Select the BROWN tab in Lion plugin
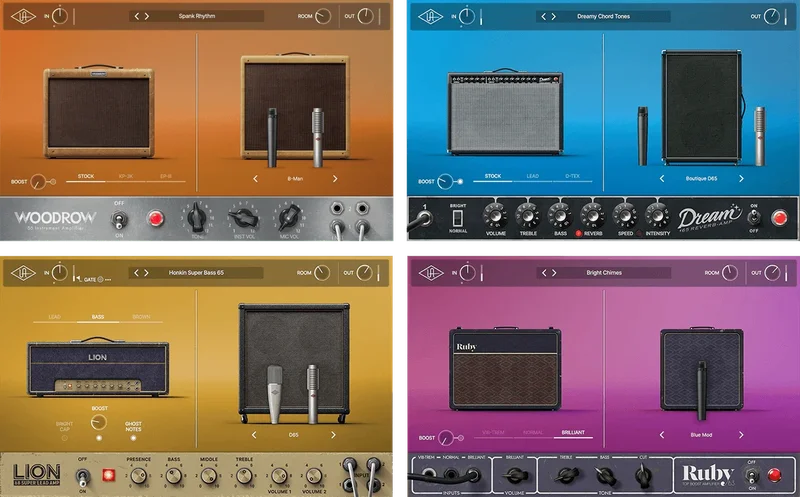800x497 pixels. [141, 317]
